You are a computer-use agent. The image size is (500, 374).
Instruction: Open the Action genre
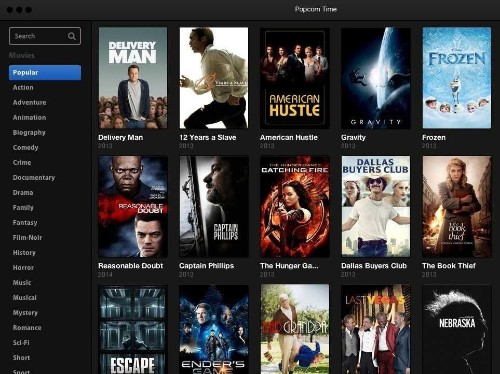pos(23,87)
